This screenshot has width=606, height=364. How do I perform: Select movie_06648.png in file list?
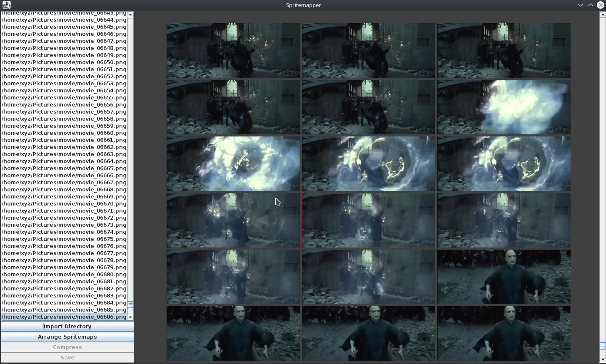tap(64, 48)
